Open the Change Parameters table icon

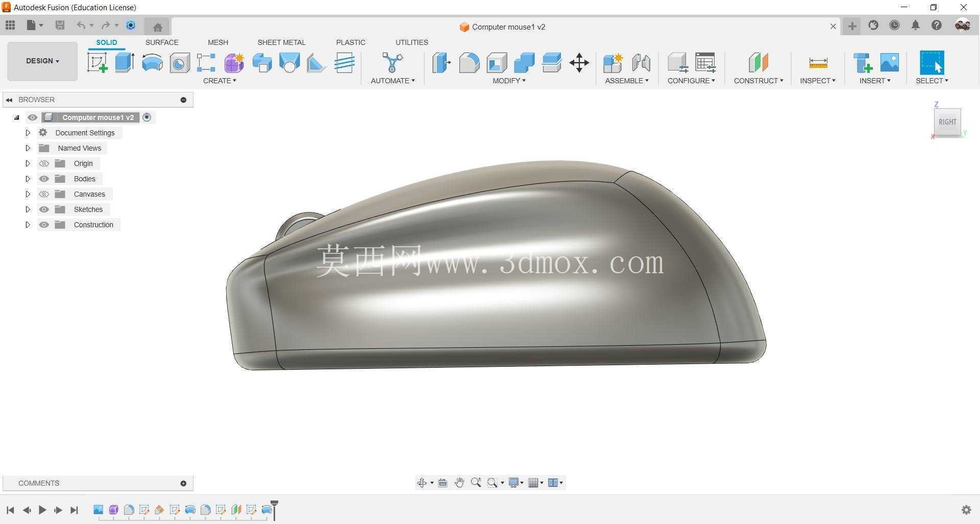pyautogui.click(x=705, y=63)
